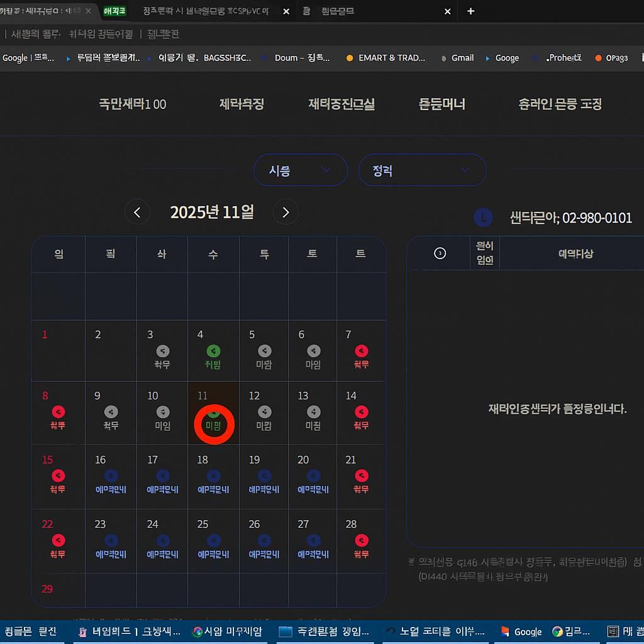The height and width of the screenshot is (644, 644).
Task: Click blue reservation icon on November 18
Action: click(213, 476)
